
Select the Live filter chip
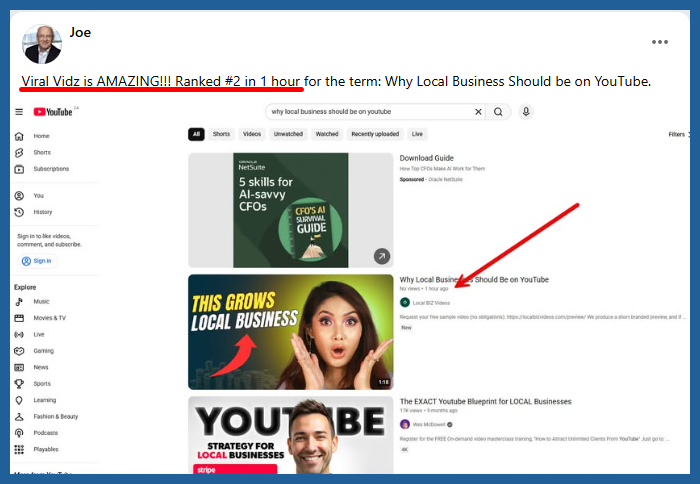417,134
